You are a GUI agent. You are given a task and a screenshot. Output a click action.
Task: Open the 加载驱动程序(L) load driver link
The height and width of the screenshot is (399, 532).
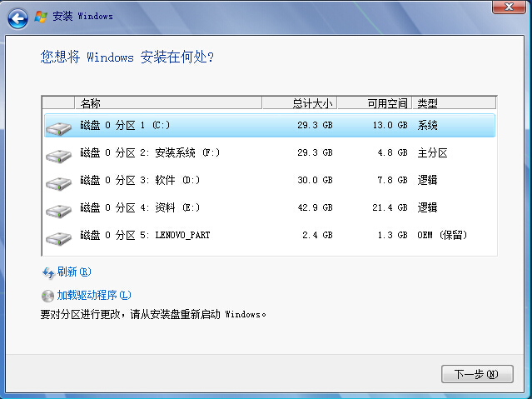[x=94, y=295]
